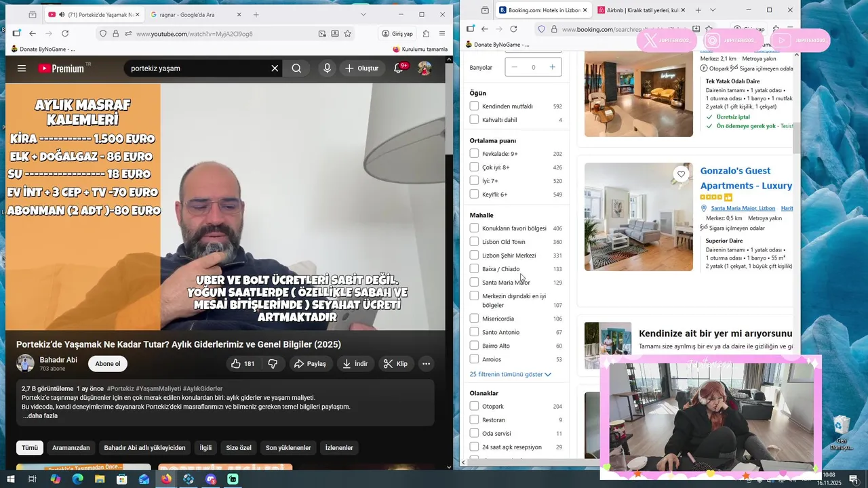Select the Booking.com Hotels in Lizbon tab
This screenshot has height=488, width=868.
tap(544, 10)
